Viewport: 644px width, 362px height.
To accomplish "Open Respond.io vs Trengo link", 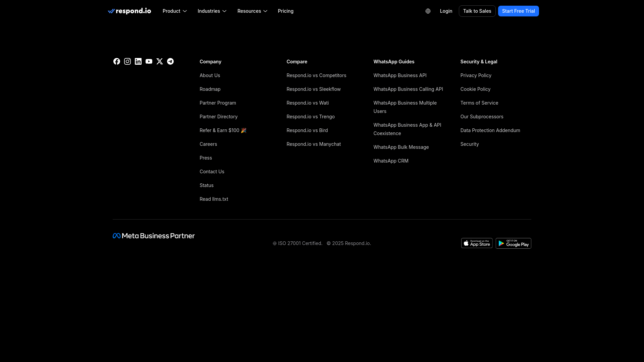I will point(311,117).
